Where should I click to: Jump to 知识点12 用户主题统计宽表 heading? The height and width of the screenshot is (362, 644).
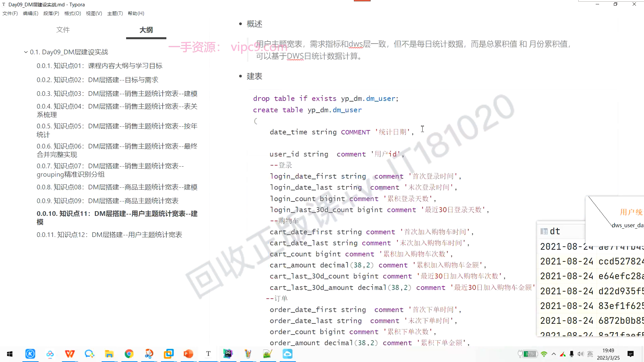[x=109, y=235]
